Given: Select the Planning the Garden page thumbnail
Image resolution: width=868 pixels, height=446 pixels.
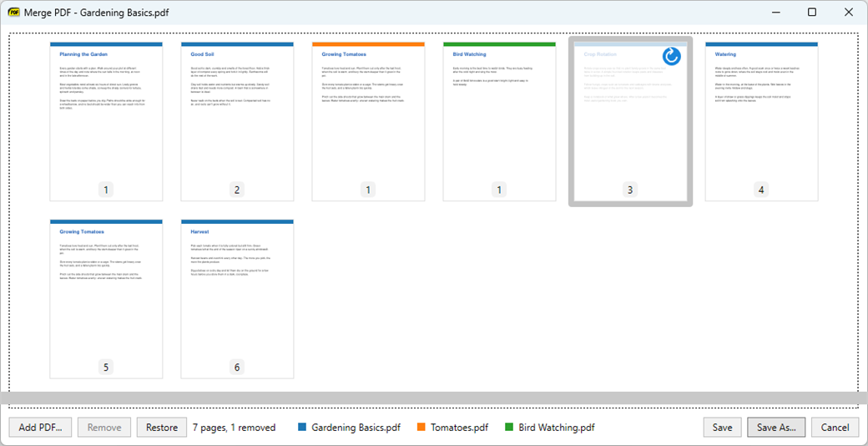Looking at the screenshot, I should 106,121.
